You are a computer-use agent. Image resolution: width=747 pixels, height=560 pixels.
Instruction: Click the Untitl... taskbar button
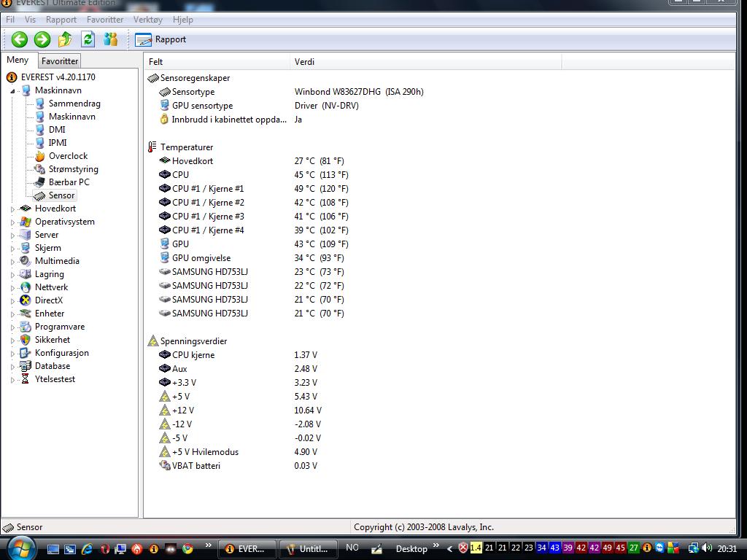tap(309, 549)
